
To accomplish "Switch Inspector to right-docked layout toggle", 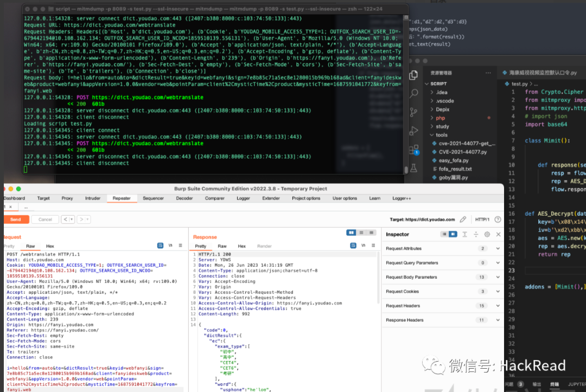I will pos(453,234).
